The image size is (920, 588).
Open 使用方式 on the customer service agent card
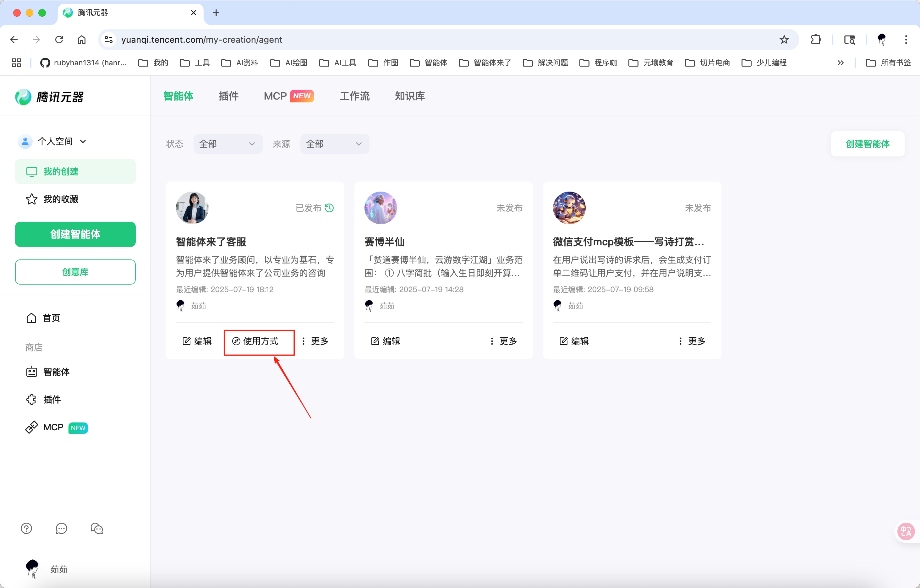259,342
